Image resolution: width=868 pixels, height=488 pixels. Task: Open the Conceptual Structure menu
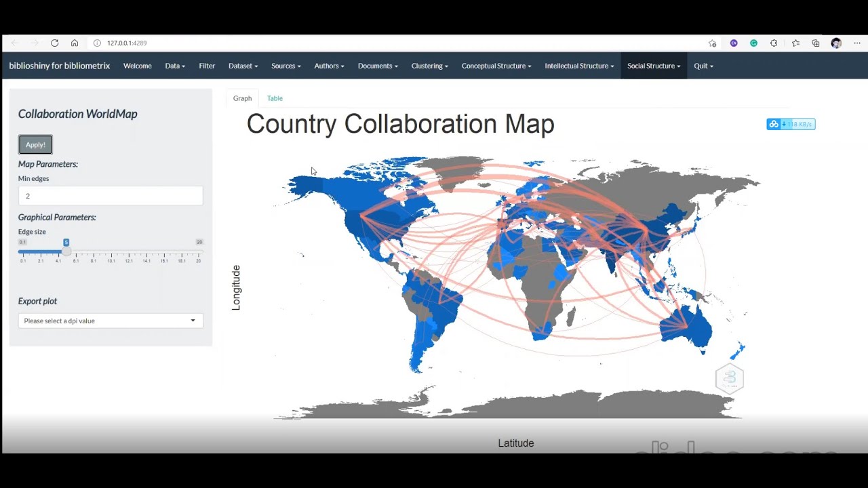pos(496,66)
